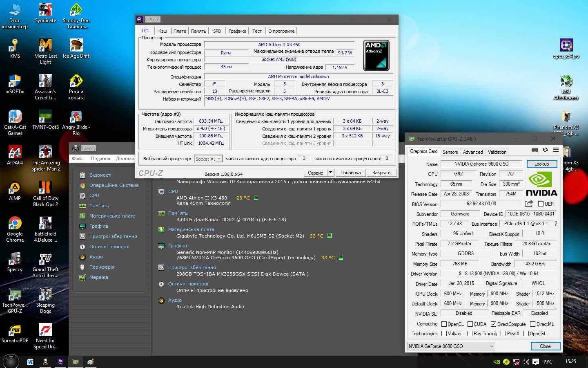This screenshot has height=368, width=588.
Task: Switch to the Память tab in CPU-Z
Action: point(198,31)
